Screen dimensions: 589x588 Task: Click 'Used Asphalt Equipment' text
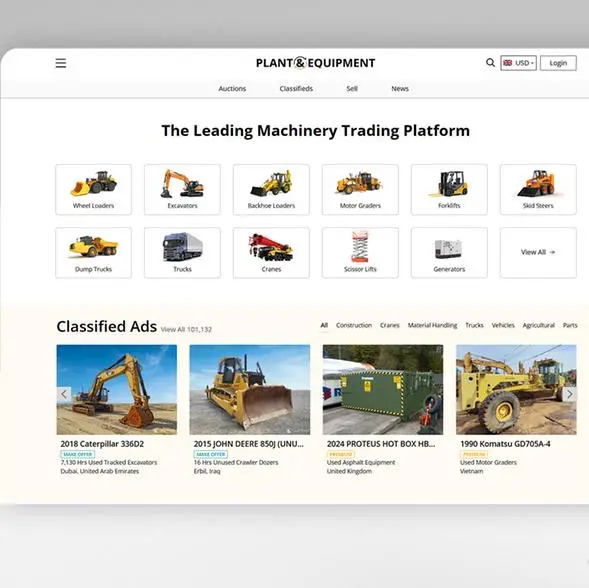[361, 463]
